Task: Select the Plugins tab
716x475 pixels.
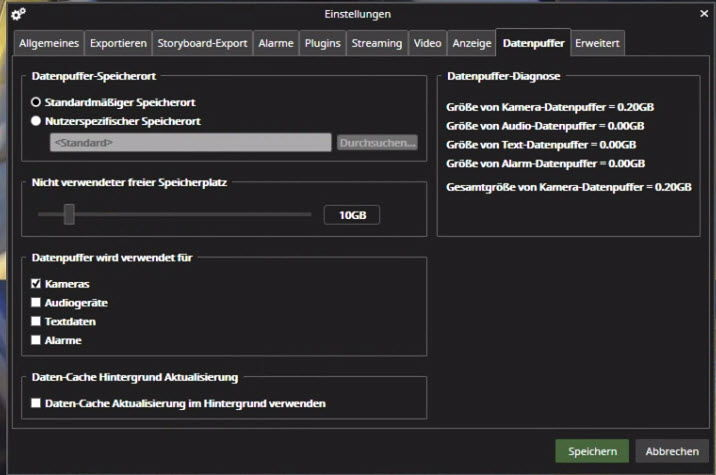Action: click(x=322, y=43)
